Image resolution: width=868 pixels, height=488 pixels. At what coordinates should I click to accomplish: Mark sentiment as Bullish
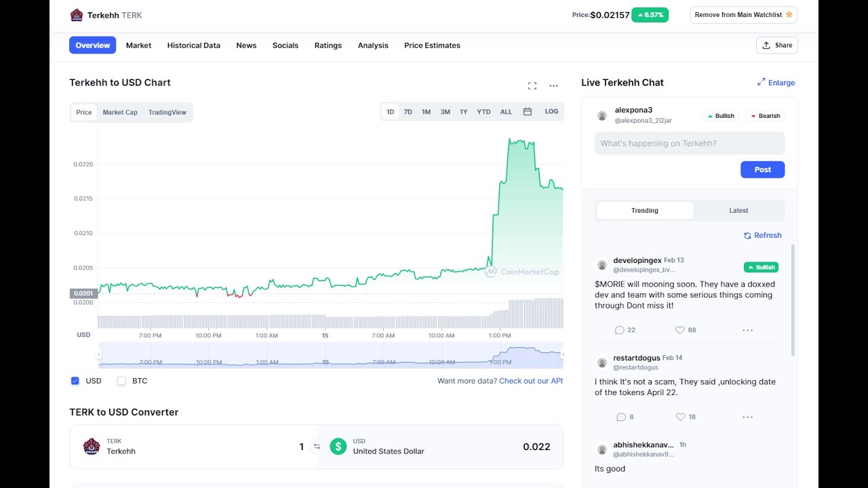coord(720,116)
